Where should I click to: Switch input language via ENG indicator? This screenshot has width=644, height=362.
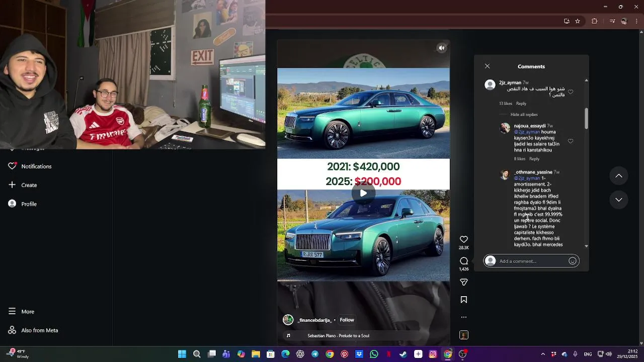point(588,354)
